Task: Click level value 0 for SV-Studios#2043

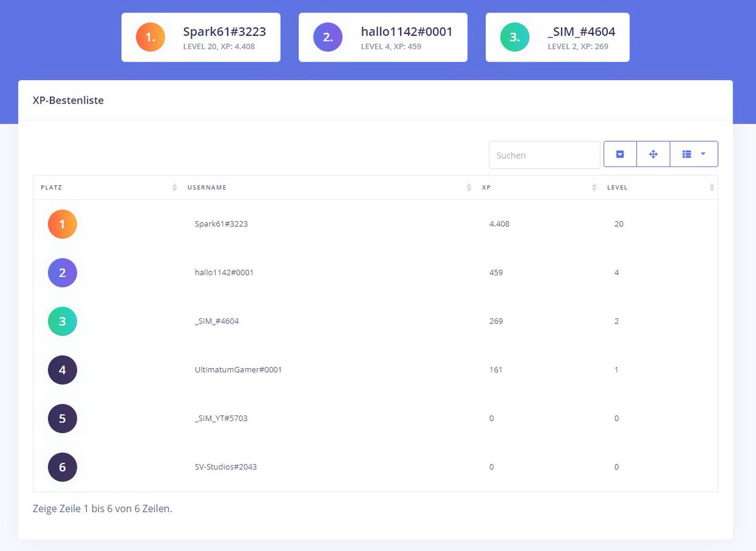Action: pos(617,467)
